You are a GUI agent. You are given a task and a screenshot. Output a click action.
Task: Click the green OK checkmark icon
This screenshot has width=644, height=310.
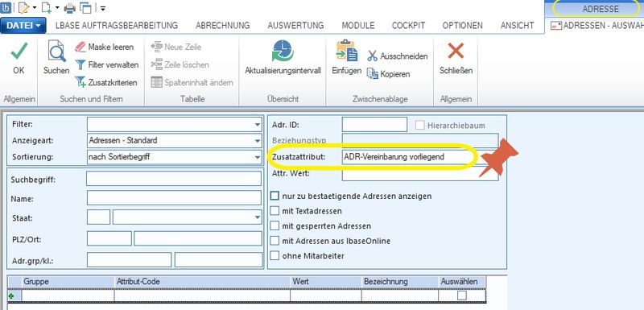tap(19, 51)
